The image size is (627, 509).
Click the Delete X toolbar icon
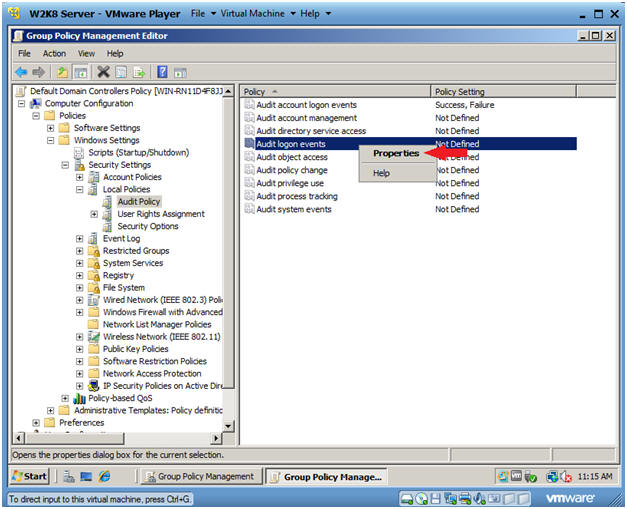(103, 72)
